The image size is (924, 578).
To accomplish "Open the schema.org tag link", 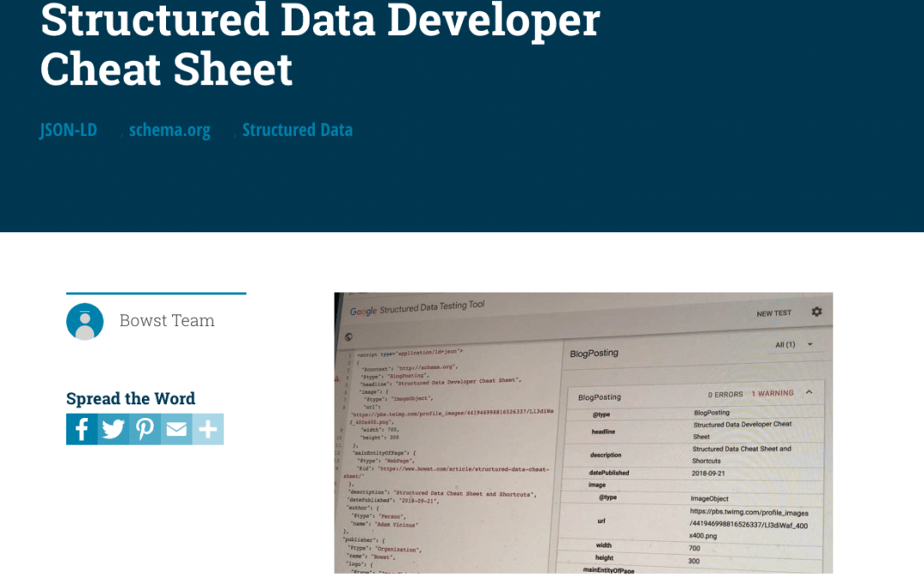I will (x=169, y=130).
